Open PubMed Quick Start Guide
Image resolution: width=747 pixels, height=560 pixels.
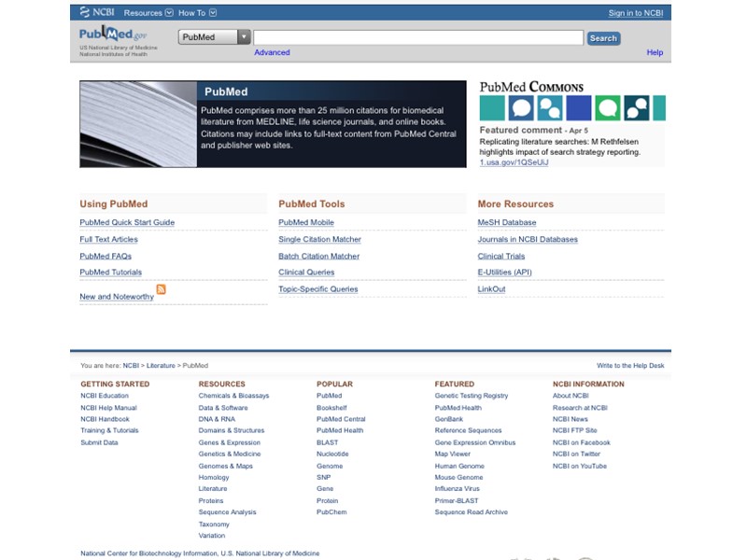[127, 222]
